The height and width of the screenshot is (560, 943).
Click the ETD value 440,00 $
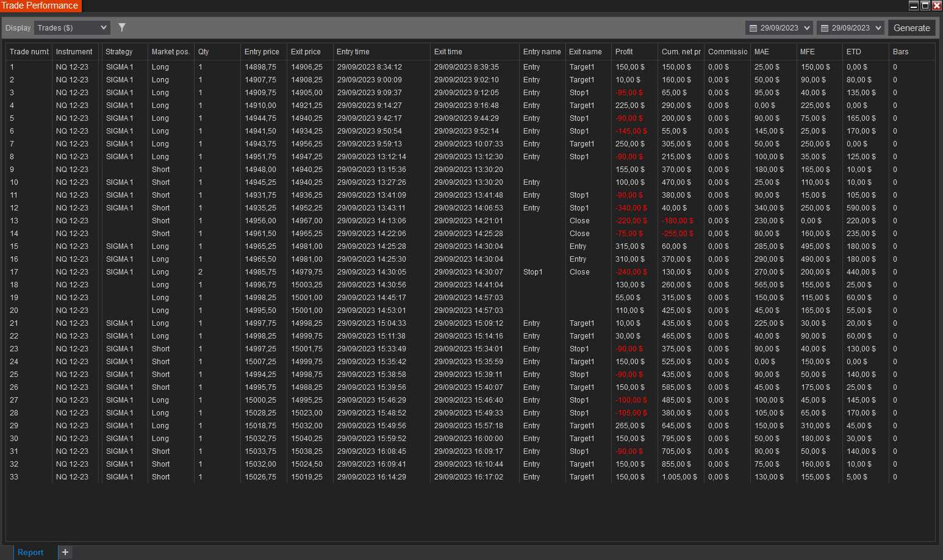862,272
